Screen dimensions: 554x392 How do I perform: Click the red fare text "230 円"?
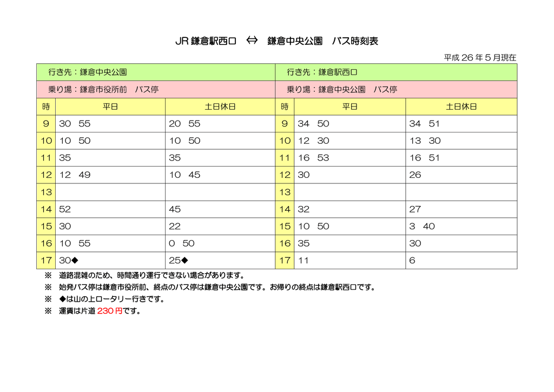109,311
